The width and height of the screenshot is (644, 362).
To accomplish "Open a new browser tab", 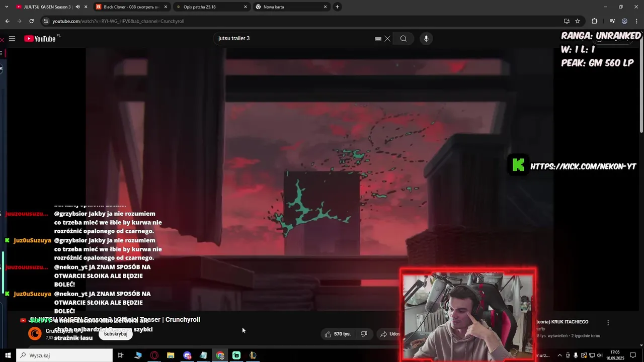I will point(337,7).
